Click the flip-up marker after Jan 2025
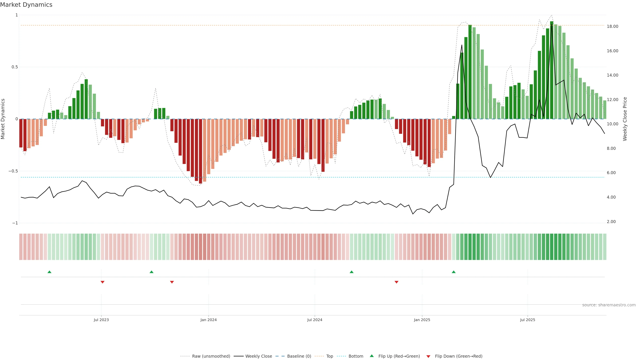Image resolution: width=644 pixels, height=362 pixels. point(454,272)
